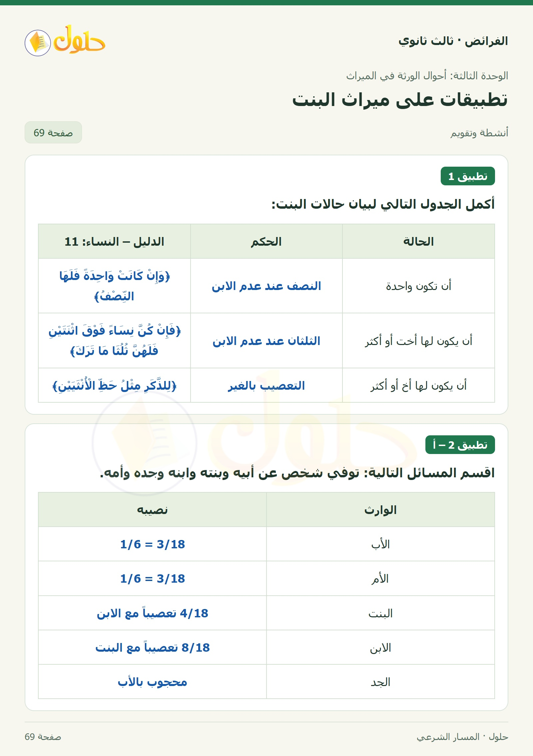
Task: Click the cell أن يكون لها أخت أو أكثر
Action: (418, 341)
